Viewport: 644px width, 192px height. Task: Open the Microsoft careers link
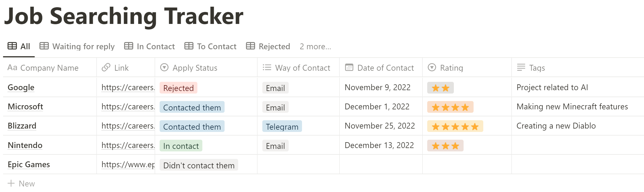128,107
